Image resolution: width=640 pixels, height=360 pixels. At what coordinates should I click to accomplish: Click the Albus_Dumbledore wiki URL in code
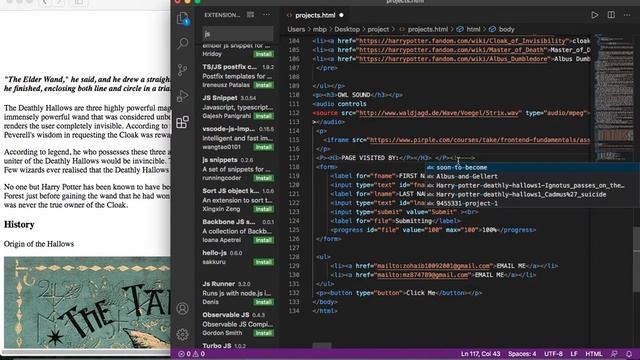[453, 59]
